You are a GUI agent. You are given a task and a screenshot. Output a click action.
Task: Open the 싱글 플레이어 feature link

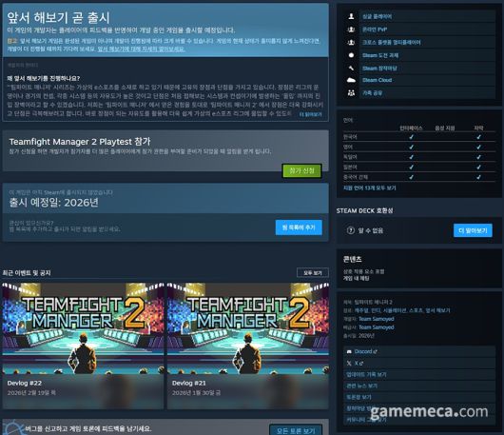click(377, 16)
